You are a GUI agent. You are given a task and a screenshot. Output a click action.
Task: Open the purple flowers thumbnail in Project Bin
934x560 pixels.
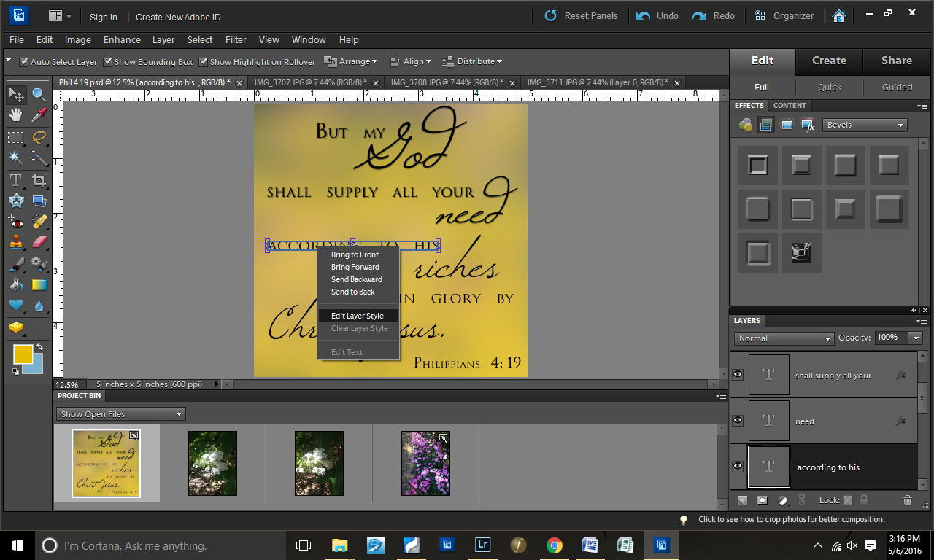(425, 463)
